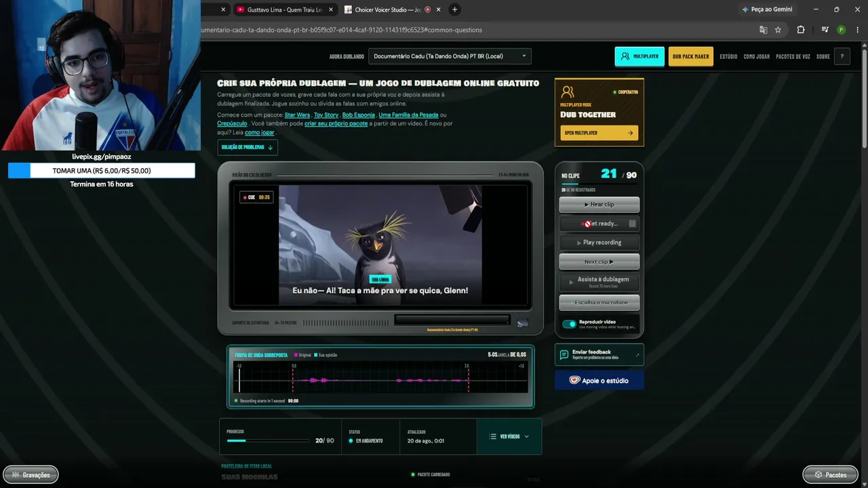The width and height of the screenshot is (868, 488).
Task: Open the Uma Família da Pesada link
Action: pos(408,115)
